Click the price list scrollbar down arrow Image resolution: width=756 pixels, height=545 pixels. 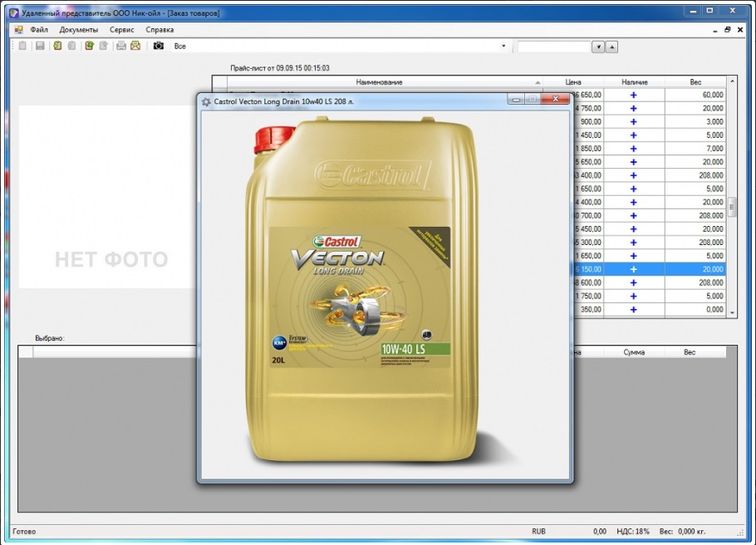pyautogui.click(x=732, y=312)
